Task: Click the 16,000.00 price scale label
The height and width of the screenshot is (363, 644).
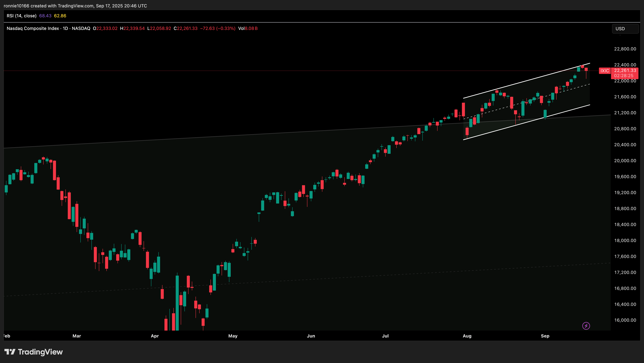Action: pos(625,320)
